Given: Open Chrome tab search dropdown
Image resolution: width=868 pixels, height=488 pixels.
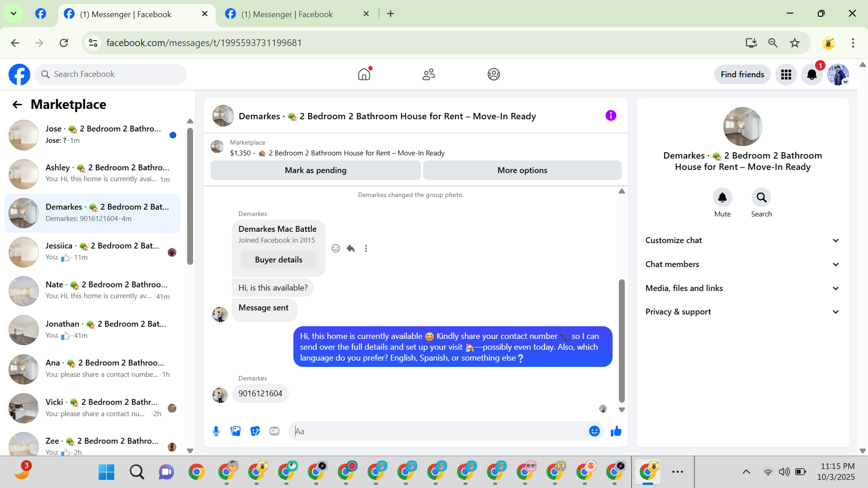Looking at the screenshot, I should [x=14, y=14].
